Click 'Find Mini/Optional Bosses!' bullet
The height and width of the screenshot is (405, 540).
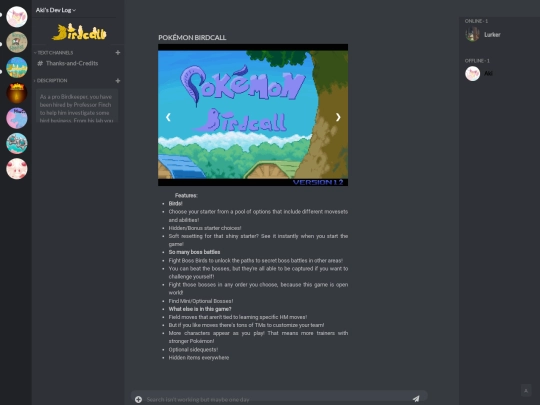[201, 301]
